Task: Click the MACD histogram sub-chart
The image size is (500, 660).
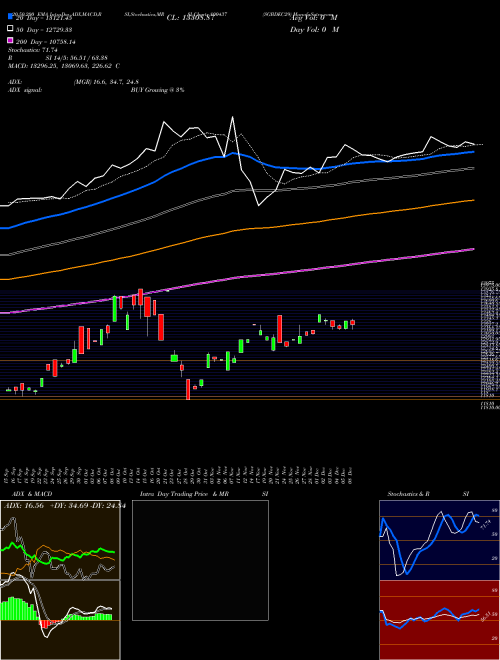Action: [x=60, y=620]
